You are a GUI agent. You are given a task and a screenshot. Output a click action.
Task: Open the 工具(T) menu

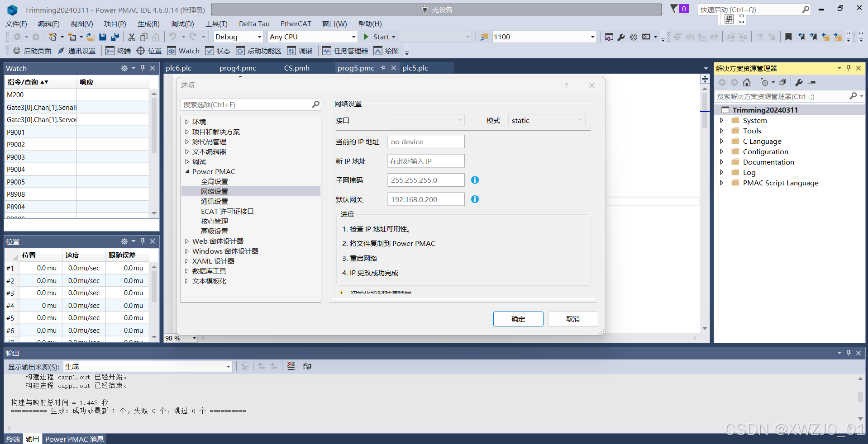216,24
